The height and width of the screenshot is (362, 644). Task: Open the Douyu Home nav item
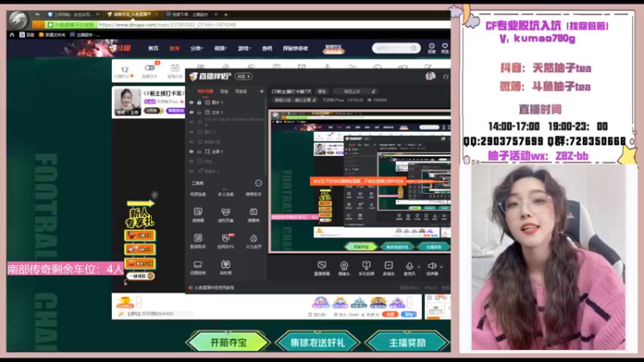153,48
